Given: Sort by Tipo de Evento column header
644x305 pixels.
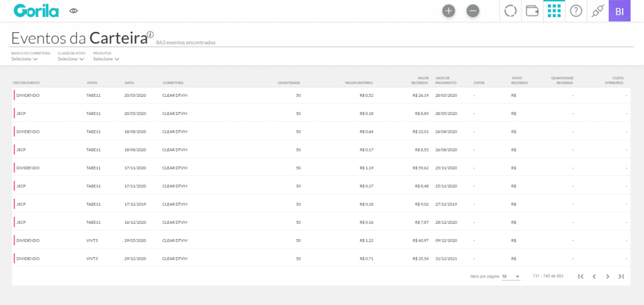Looking at the screenshot, I should click(26, 82).
